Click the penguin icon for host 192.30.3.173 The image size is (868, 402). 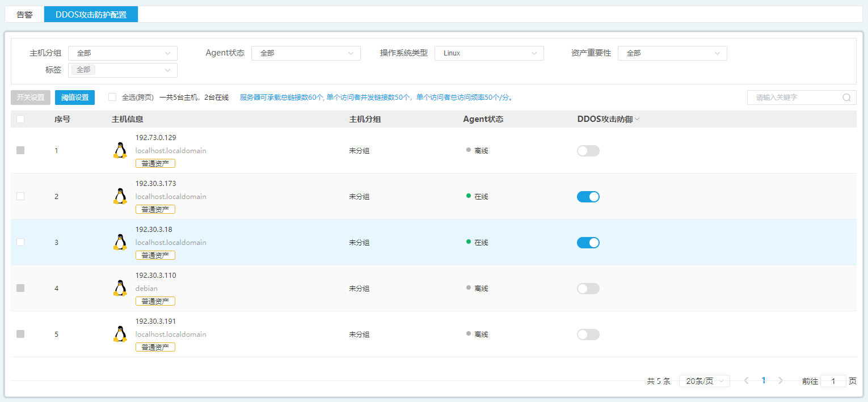[120, 196]
